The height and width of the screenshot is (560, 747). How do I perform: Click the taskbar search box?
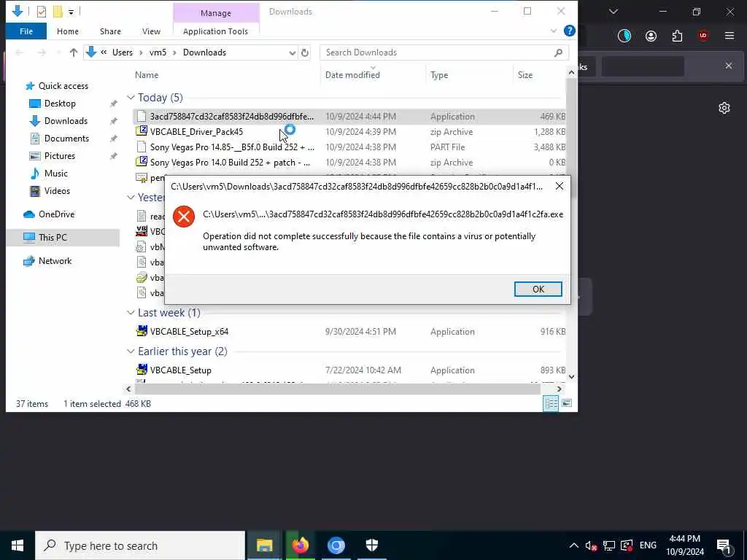[140, 545]
